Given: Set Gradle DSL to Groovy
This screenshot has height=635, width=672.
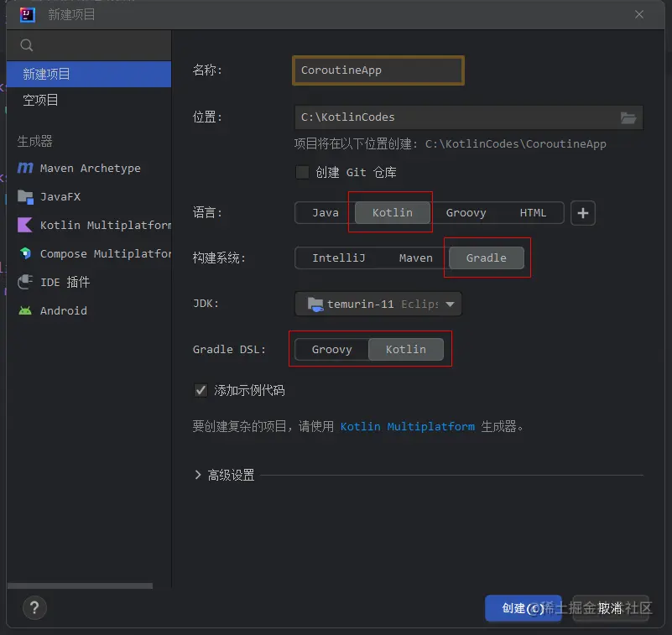Looking at the screenshot, I should [x=331, y=350].
